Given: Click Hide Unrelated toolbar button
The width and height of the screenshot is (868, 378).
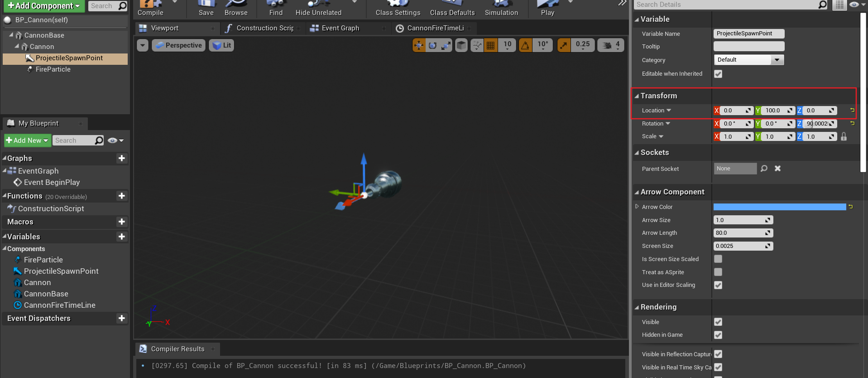Looking at the screenshot, I should [x=318, y=8].
